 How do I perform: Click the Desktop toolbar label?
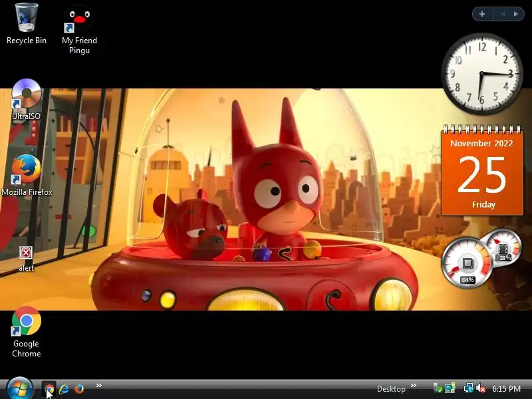click(391, 389)
